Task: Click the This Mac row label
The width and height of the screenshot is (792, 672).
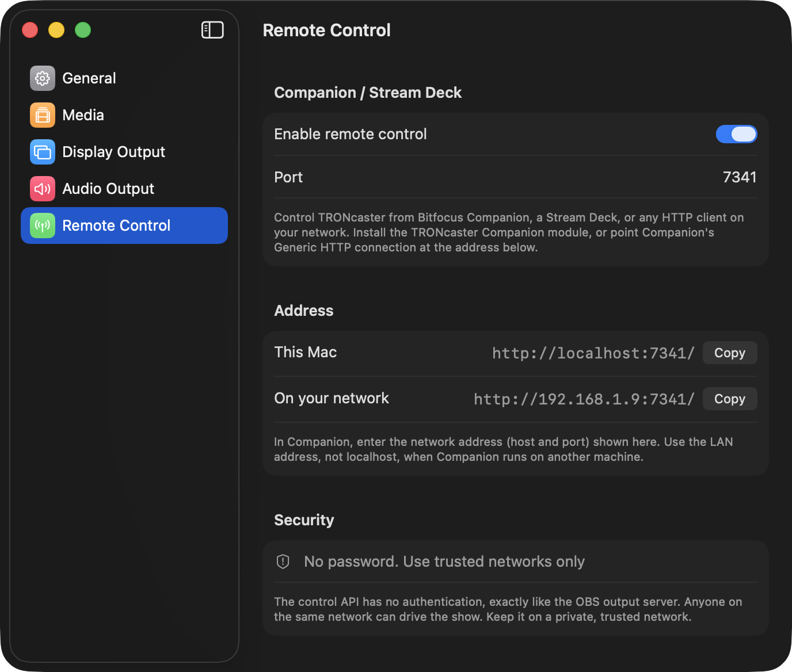Action: tap(306, 352)
